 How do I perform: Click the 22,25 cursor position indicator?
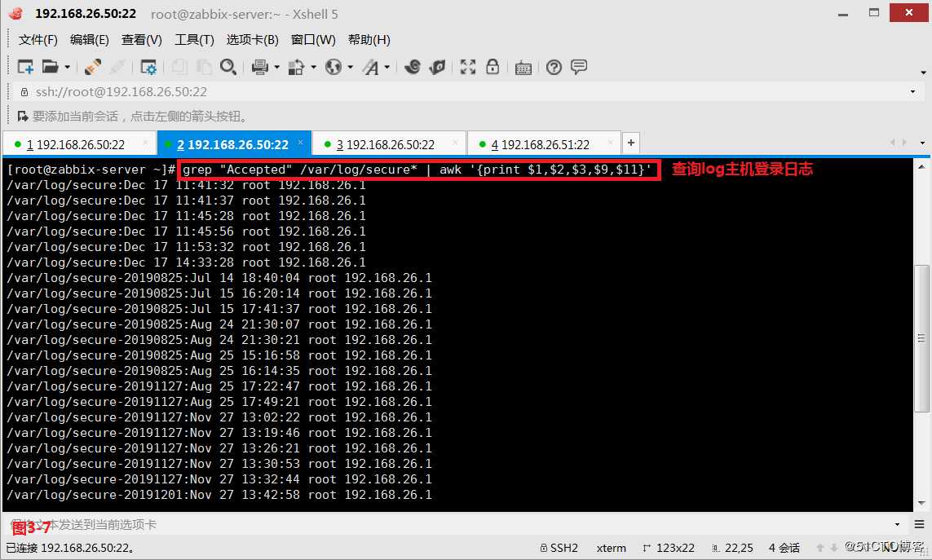[x=732, y=548]
